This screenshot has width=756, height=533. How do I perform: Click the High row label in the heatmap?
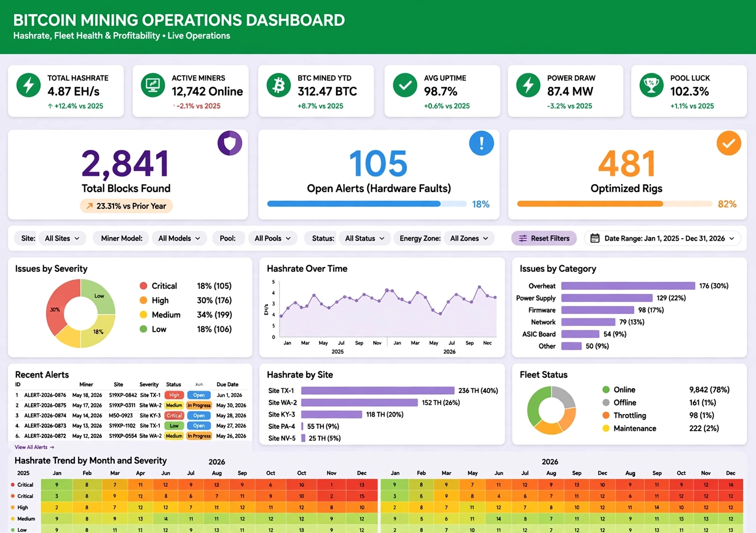(x=23, y=507)
